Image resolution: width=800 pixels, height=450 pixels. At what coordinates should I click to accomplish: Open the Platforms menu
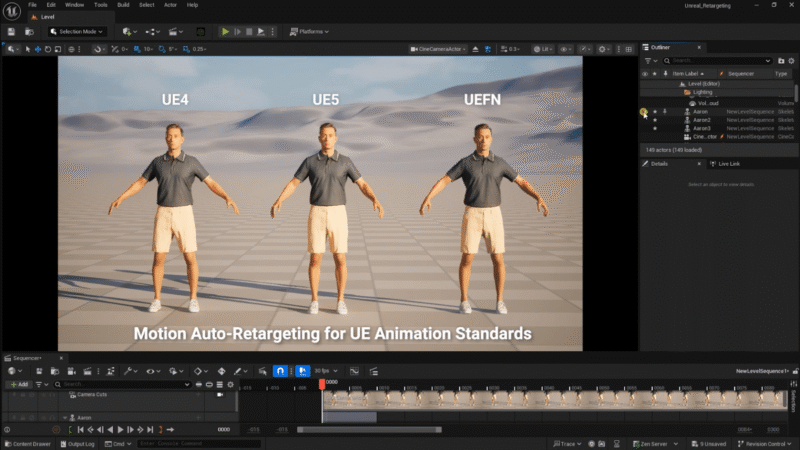pos(309,32)
